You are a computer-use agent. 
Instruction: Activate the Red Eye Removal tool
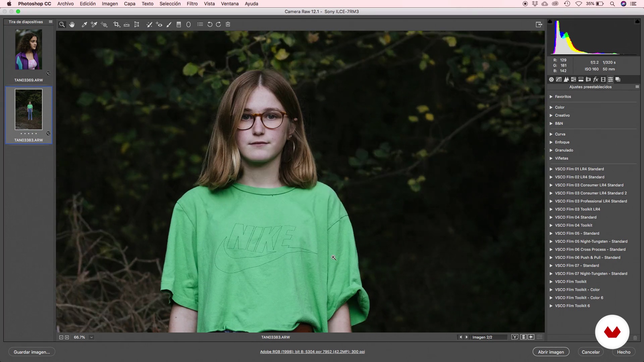point(159,24)
